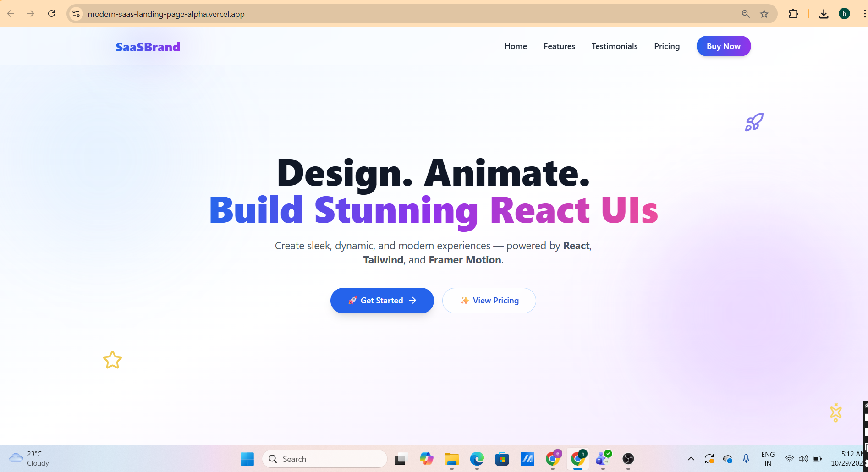Open Microsoft Store from the taskbar

point(502,459)
